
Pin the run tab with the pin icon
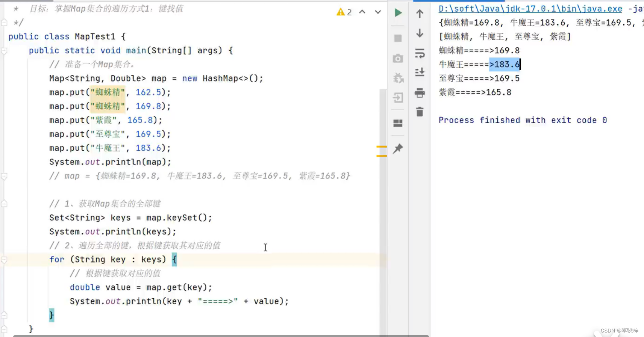click(x=398, y=148)
